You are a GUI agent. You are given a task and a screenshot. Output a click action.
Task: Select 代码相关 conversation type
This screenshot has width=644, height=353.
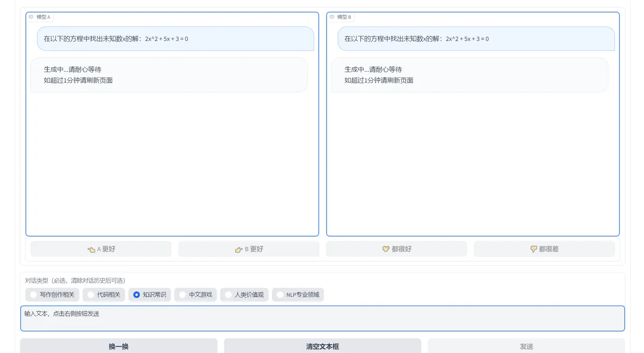click(x=103, y=295)
